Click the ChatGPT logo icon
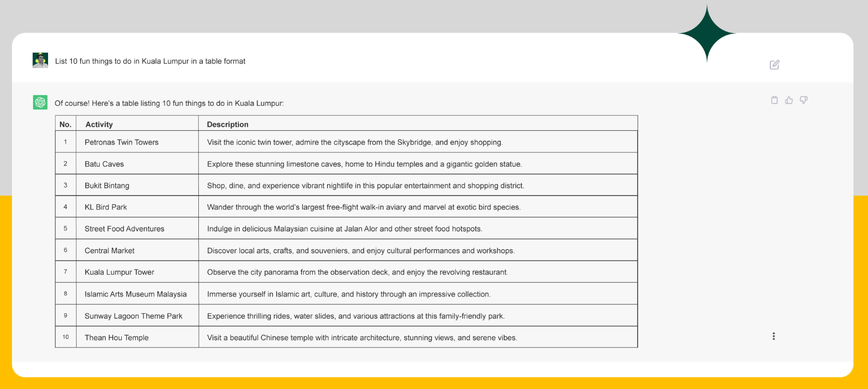Image resolution: width=868 pixels, height=389 pixels. point(40,102)
